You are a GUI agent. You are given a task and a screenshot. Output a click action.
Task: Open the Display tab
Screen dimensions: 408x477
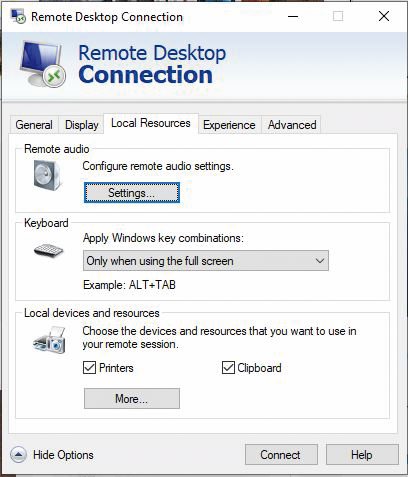(x=82, y=125)
